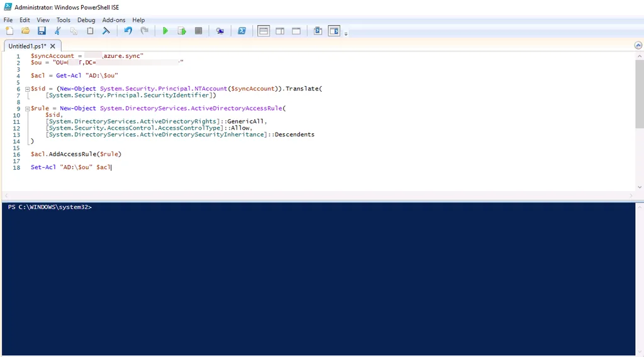The width and height of the screenshot is (644, 357).
Task: Clear console pane toolbar icon
Action: [106, 31]
